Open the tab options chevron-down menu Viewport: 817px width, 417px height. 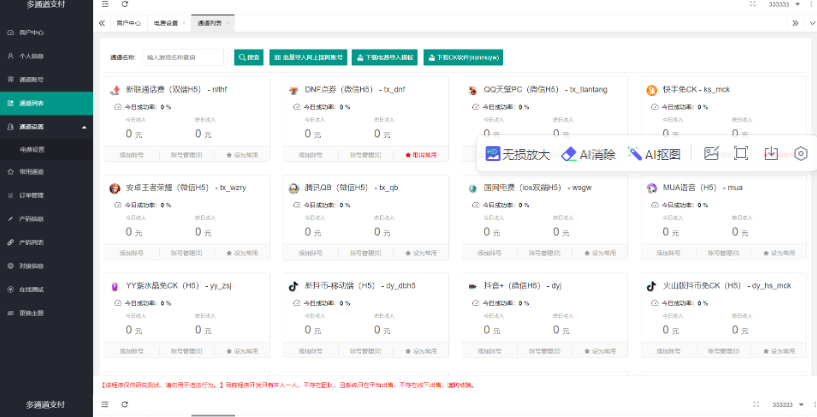point(812,23)
